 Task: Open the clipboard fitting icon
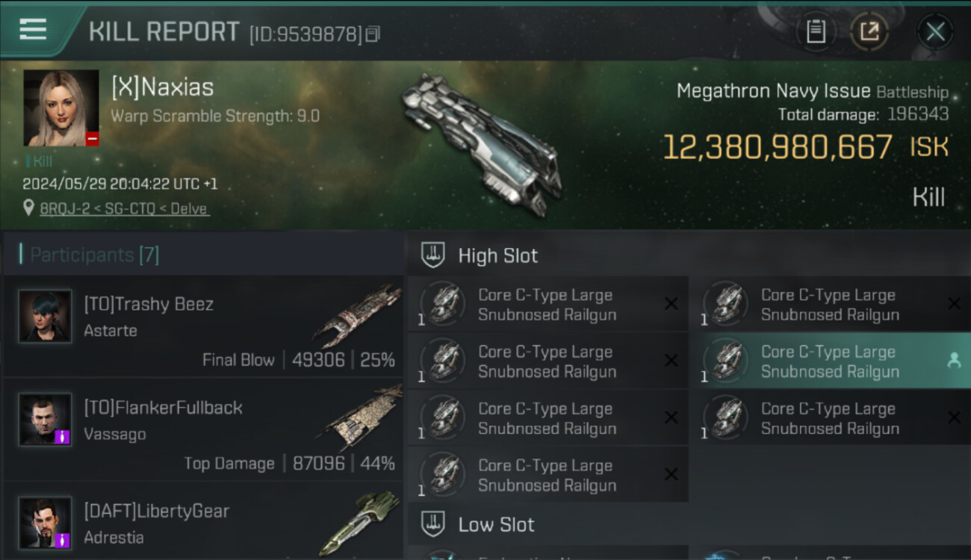[x=816, y=32]
